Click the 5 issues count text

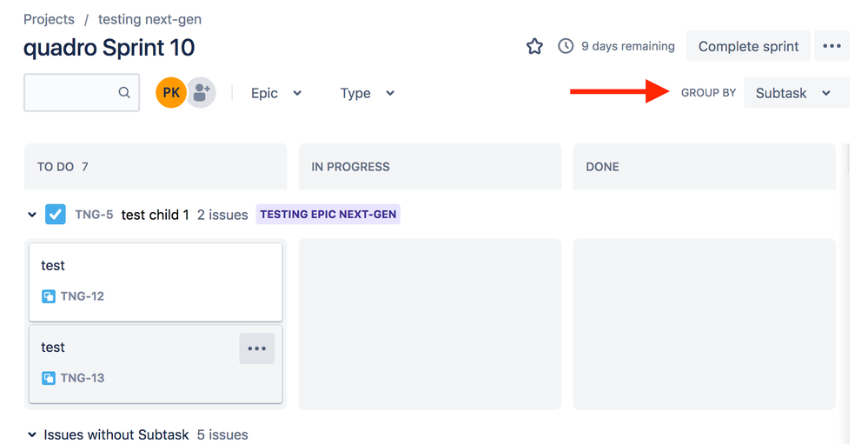coord(222,434)
